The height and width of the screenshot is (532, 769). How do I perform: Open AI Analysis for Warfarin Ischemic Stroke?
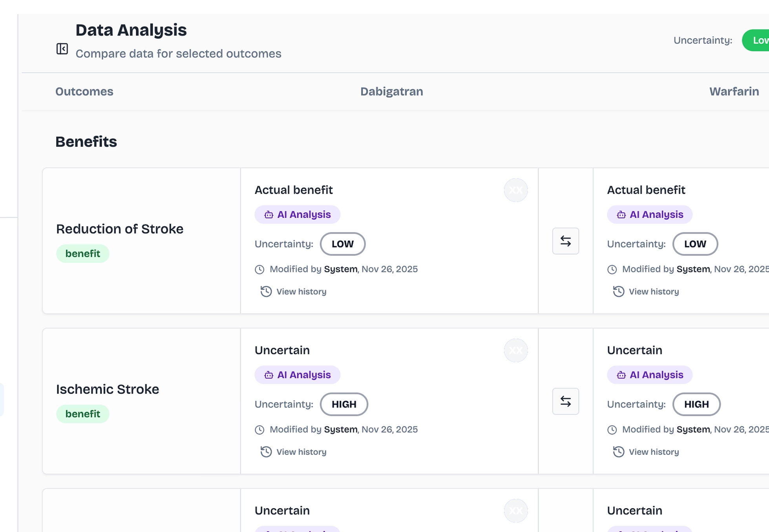tap(650, 375)
